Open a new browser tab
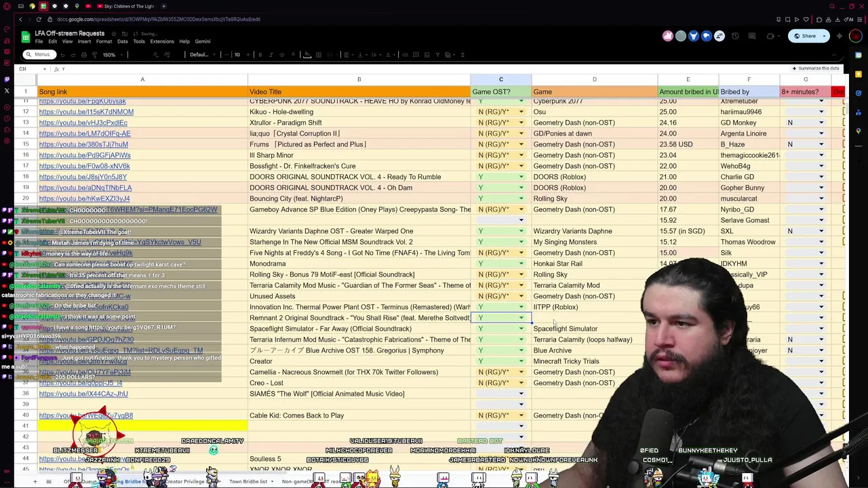The width and height of the screenshot is (868, 488). [x=163, y=6]
